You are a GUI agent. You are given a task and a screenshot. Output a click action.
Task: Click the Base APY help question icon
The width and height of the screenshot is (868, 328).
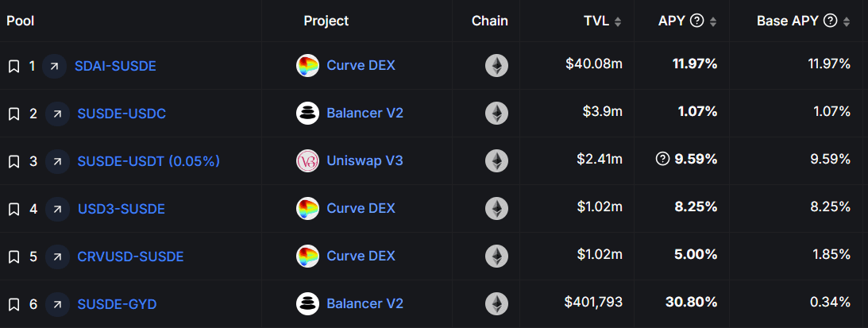(x=831, y=21)
